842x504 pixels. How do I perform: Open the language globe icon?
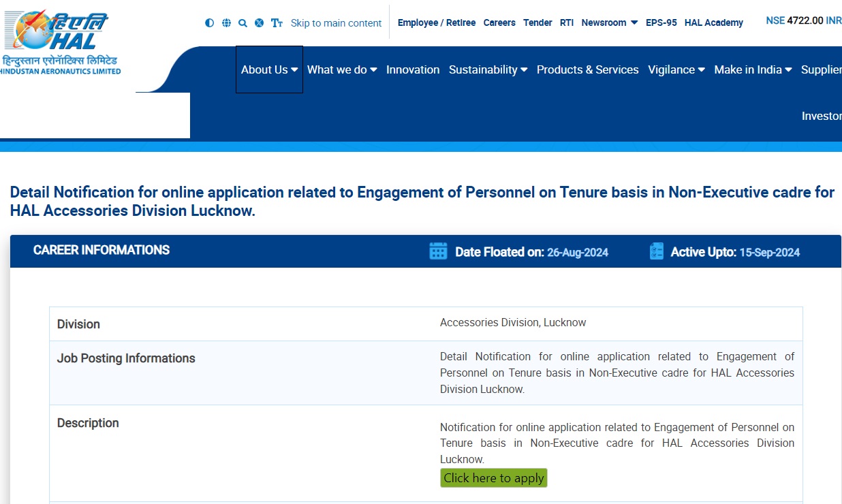point(226,23)
